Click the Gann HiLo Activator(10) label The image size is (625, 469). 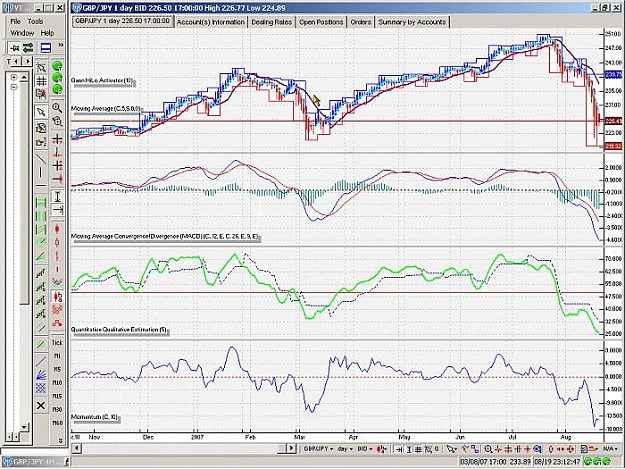tap(102, 80)
